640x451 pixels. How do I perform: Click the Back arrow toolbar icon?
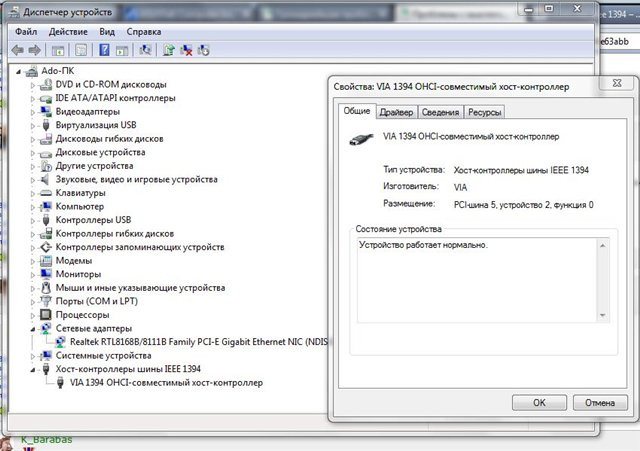tap(17, 49)
